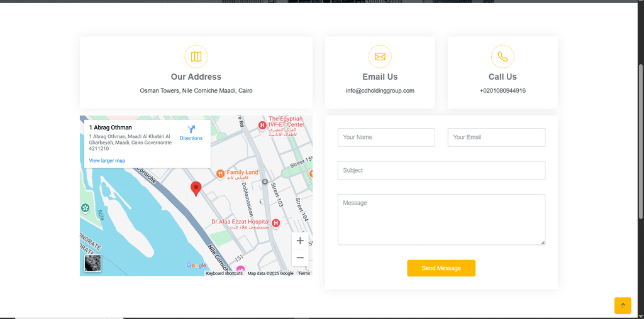The width and height of the screenshot is (644, 319).
Task: Switch to satellite view thumbnail on map
Action: [93, 263]
